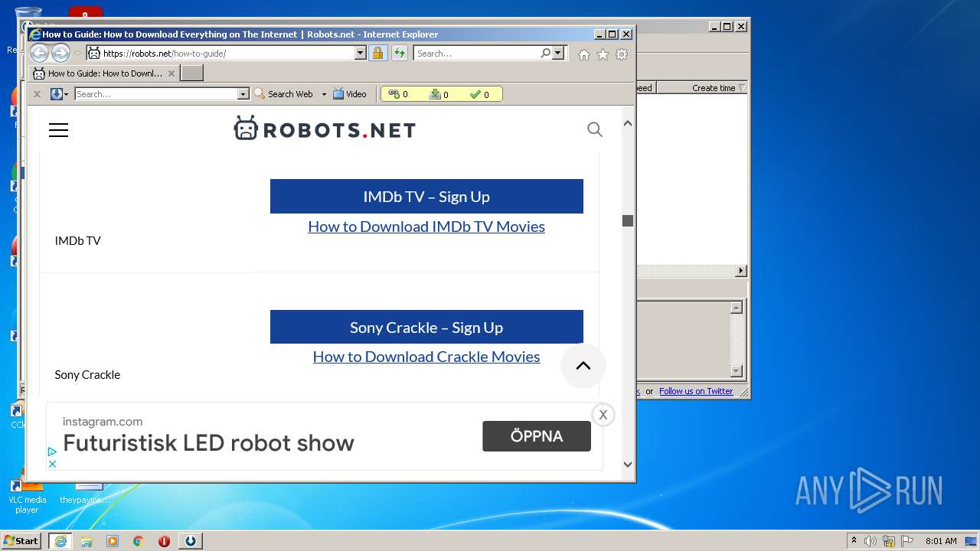Click the Search Web button
The width and height of the screenshot is (980, 551).
(283, 94)
